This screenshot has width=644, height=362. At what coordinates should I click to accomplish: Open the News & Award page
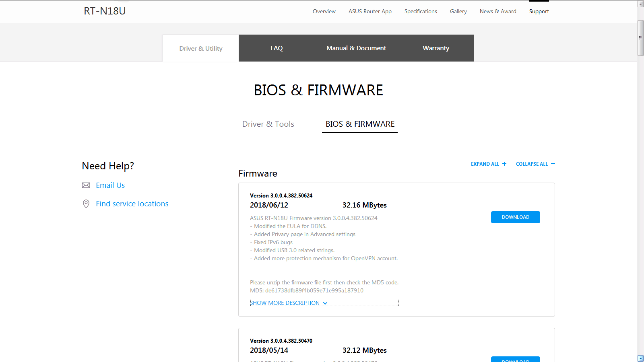(x=498, y=11)
